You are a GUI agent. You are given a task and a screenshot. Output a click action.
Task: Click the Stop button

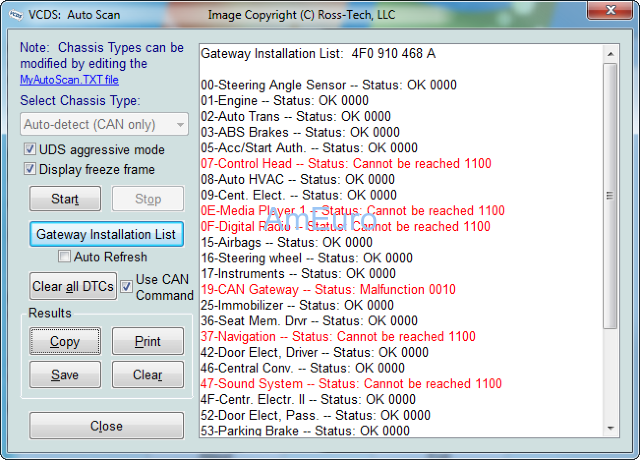pyautogui.click(x=148, y=199)
